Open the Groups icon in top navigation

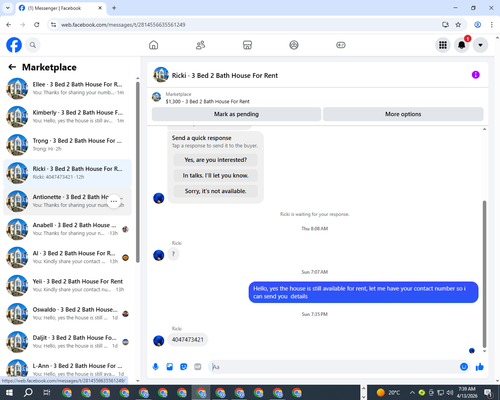click(x=294, y=45)
